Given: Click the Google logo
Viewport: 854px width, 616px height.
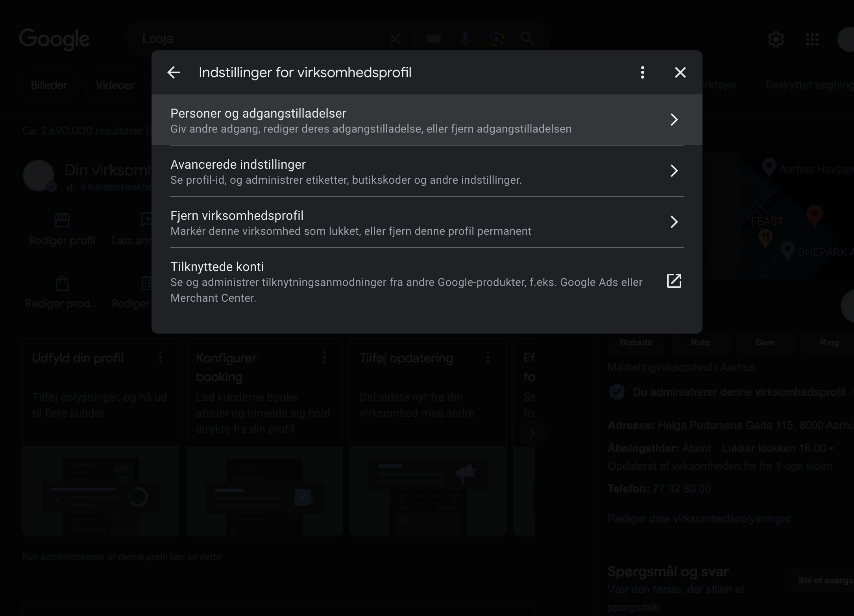Looking at the screenshot, I should 54,39.
